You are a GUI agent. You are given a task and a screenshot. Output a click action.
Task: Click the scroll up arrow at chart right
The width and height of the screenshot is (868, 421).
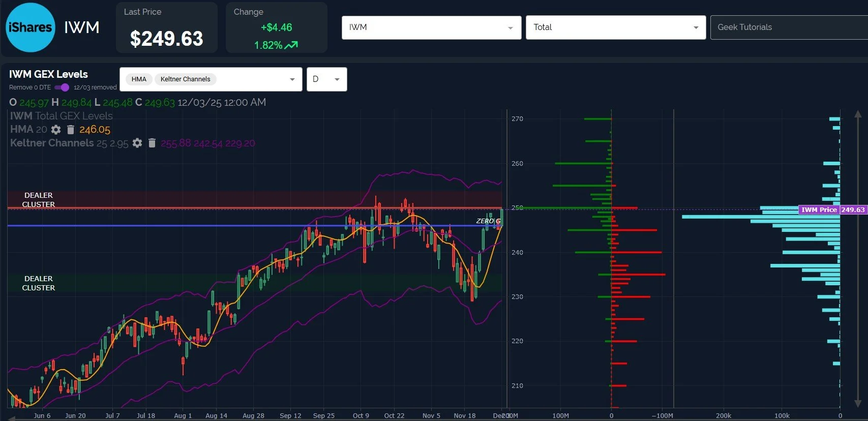tap(858, 114)
